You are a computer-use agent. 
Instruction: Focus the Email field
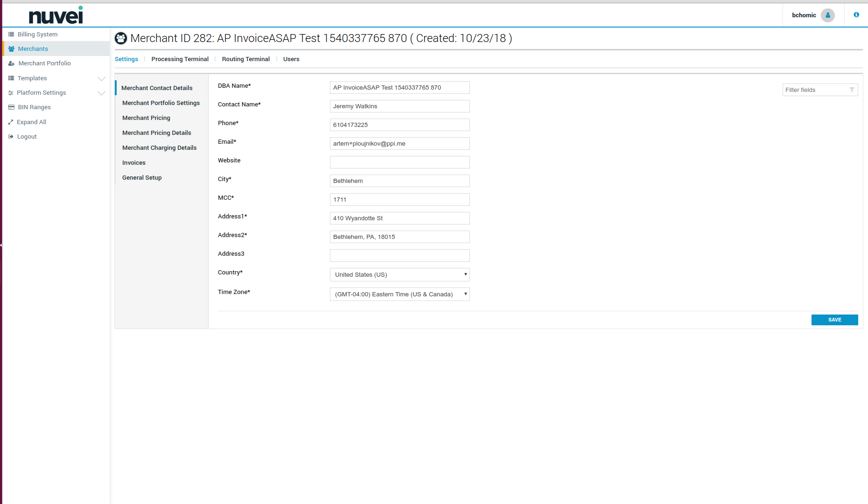pyautogui.click(x=400, y=144)
